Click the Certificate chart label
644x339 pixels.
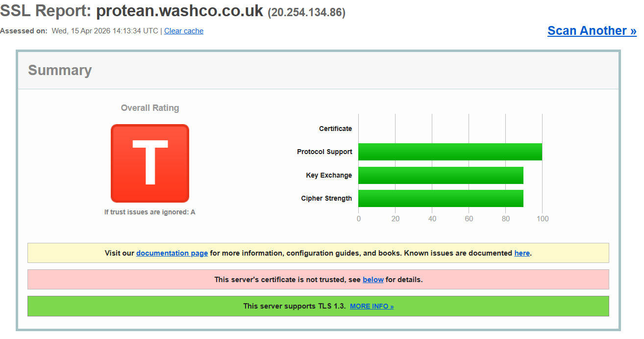pyautogui.click(x=335, y=129)
